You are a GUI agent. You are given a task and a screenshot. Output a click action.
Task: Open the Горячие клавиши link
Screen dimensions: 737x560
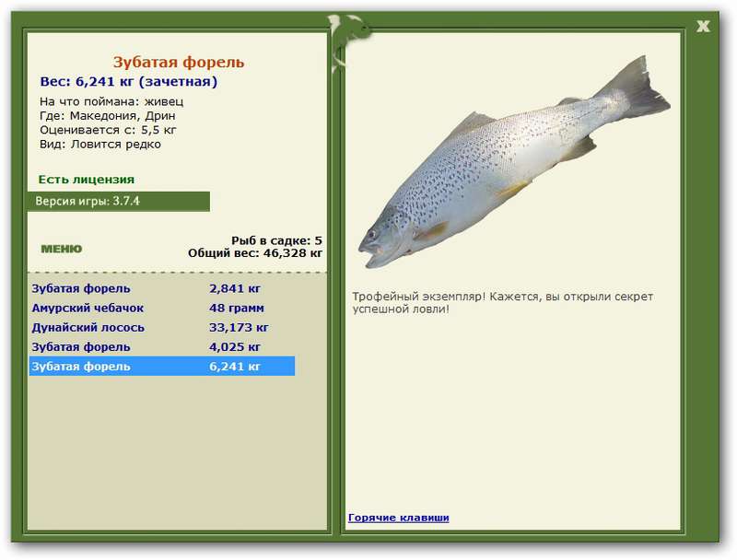click(399, 518)
